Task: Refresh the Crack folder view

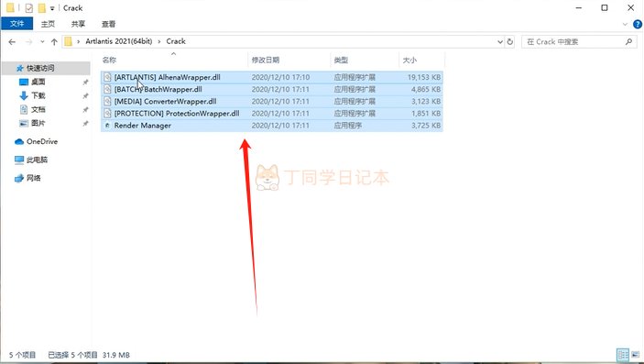Action: pos(509,41)
